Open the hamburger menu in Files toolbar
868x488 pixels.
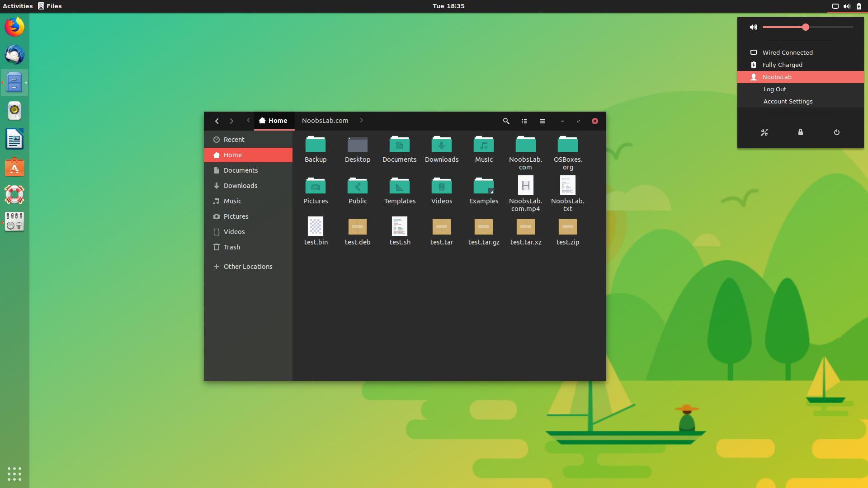pyautogui.click(x=542, y=121)
